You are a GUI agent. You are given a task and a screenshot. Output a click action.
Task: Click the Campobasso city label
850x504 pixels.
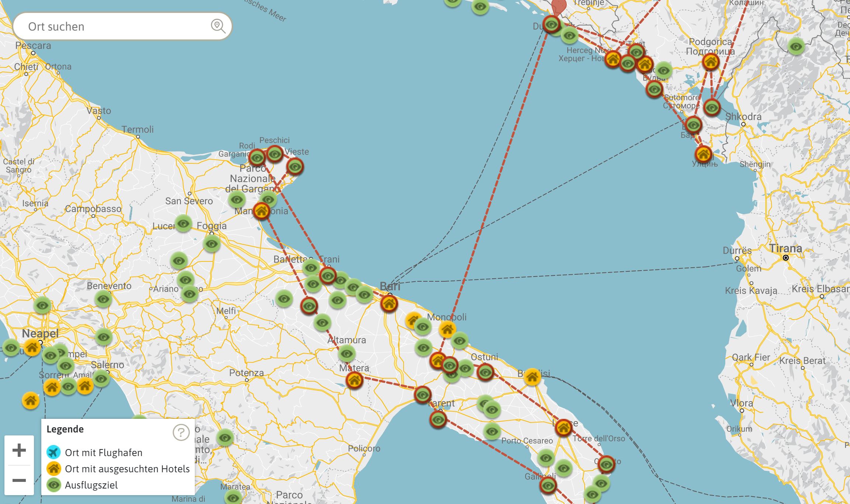tap(93, 209)
